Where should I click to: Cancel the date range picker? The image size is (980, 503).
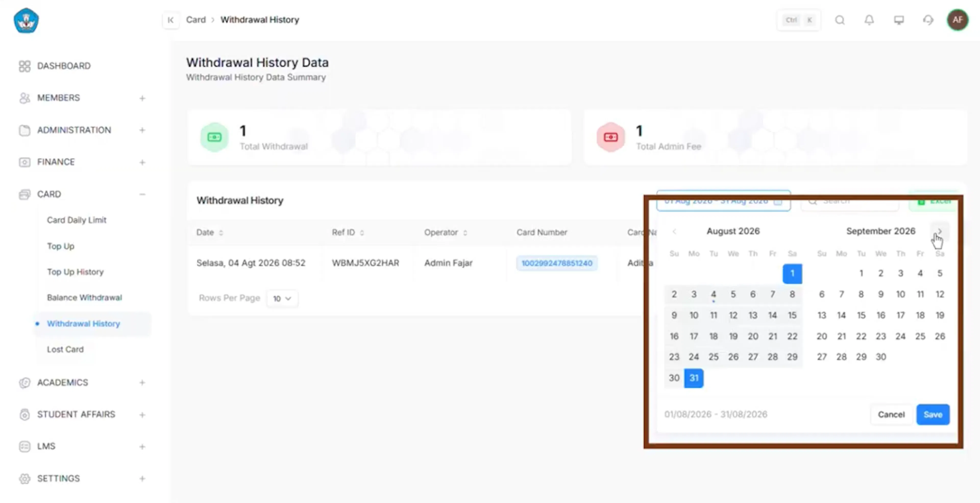[891, 414]
